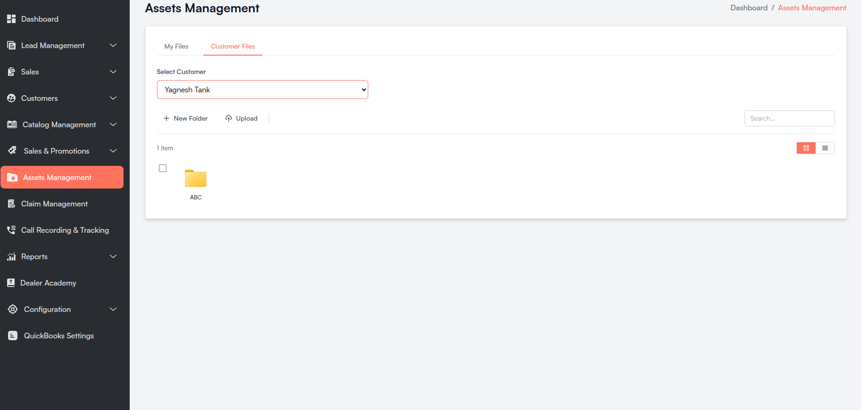
Task: Click the Claim Management sidebar icon
Action: pyautogui.click(x=11, y=204)
